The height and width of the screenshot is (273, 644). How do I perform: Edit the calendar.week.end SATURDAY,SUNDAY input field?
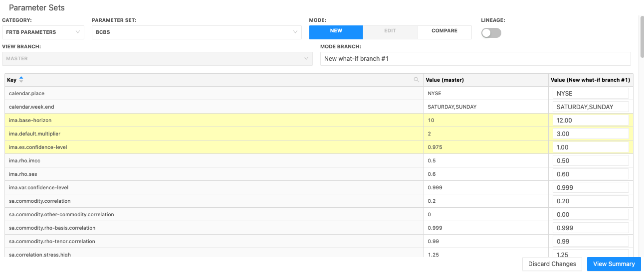pyautogui.click(x=590, y=107)
